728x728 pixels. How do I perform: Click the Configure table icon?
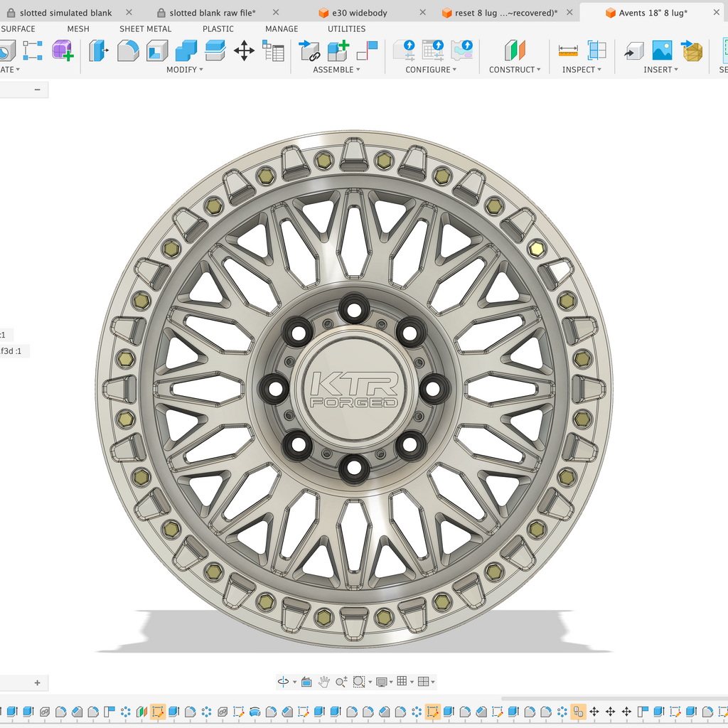pyautogui.click(x=433, y=50)
